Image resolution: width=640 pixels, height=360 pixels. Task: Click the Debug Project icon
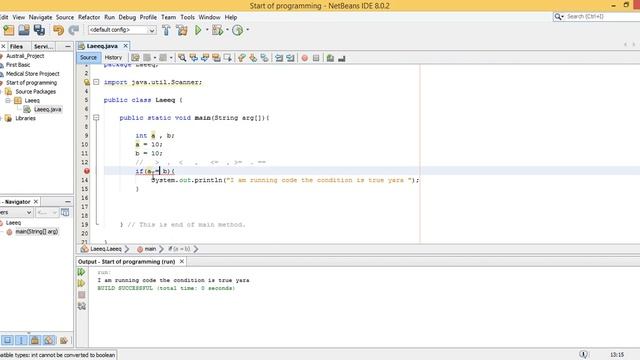point(218,30)
